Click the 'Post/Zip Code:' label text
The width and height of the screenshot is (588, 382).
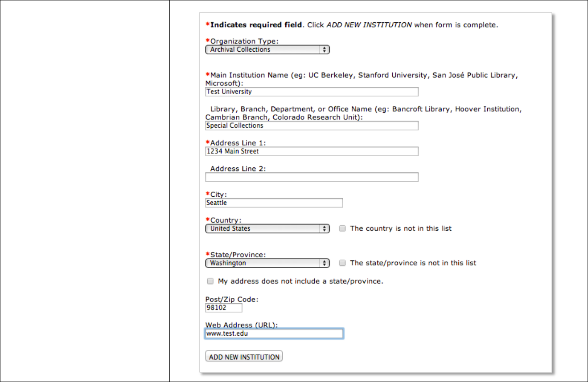coord(231,299)
